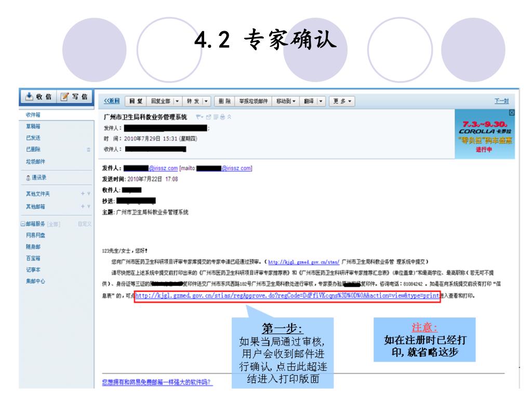Click the mailto @irissz.com link
The height and width of the screenshot is (399, 532).
pos(236,168)
